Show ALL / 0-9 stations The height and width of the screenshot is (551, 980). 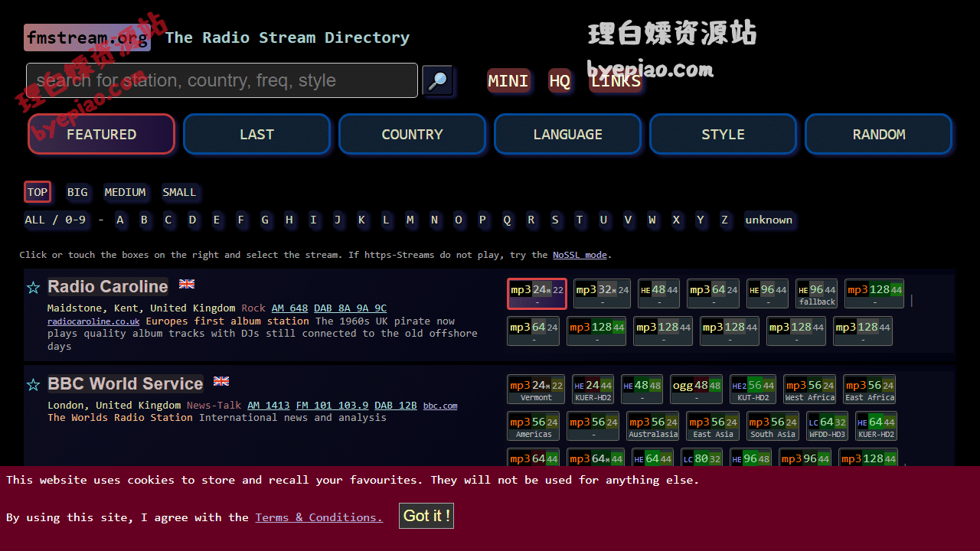[55, 220]
